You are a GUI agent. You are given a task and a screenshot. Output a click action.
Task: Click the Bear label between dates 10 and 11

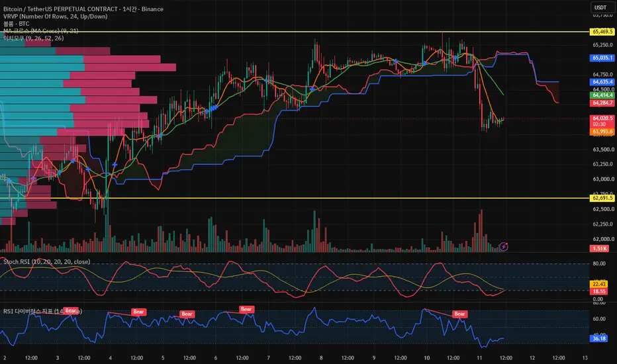459,314
